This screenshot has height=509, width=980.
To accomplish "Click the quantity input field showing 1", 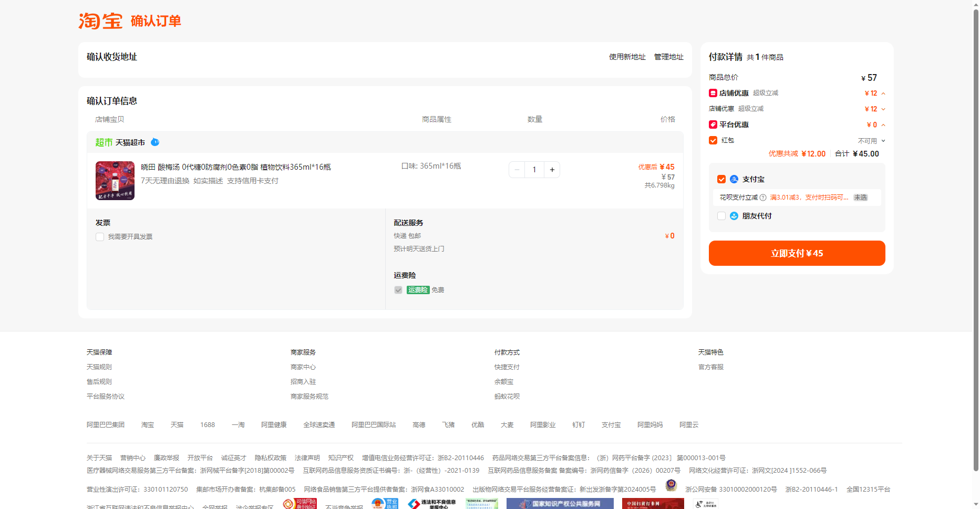I will 534,170.
